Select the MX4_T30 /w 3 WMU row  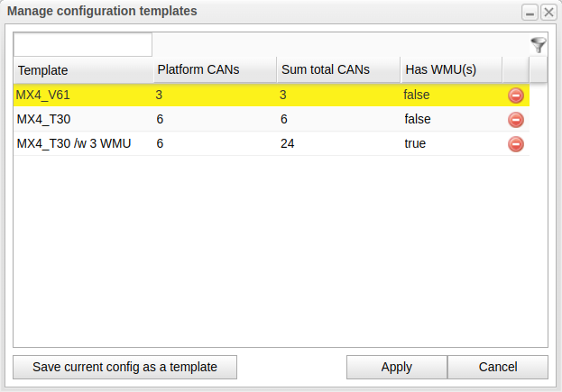coord(81,143)
